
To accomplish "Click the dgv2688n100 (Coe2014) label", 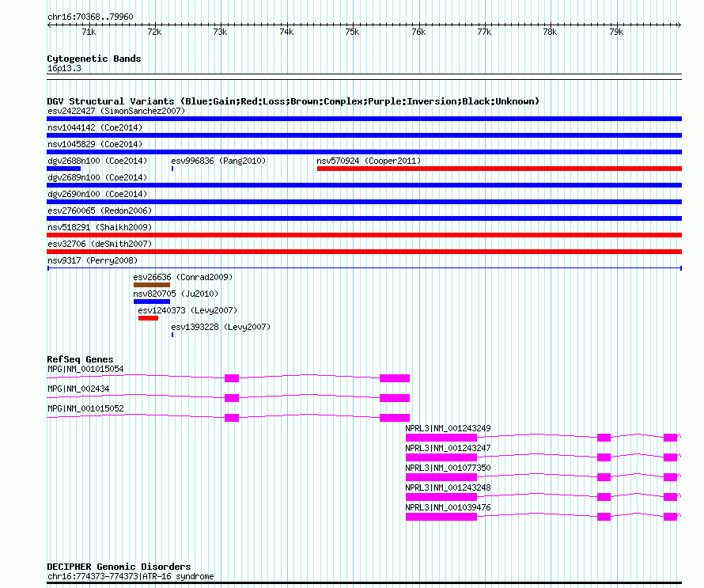I will click(97, 161).
